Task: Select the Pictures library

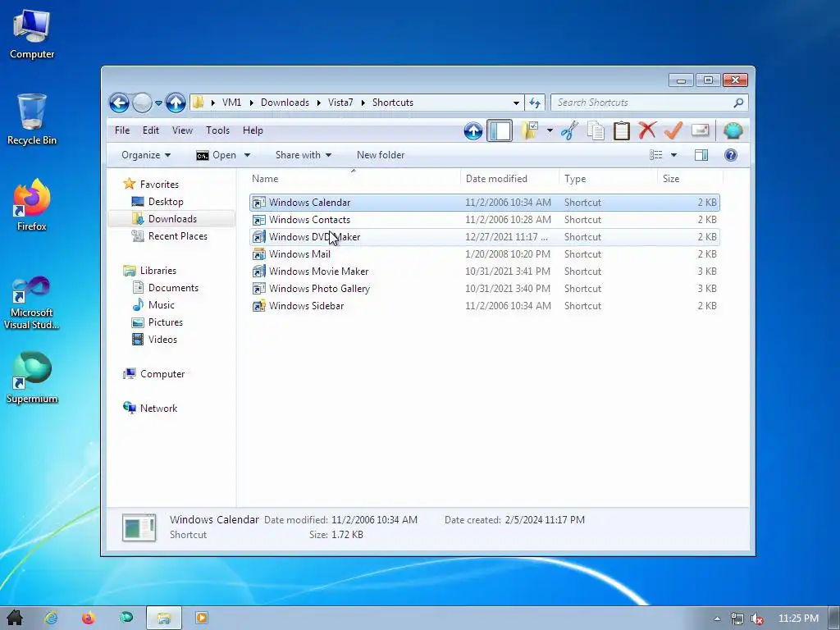Action: tap(165, 322)
